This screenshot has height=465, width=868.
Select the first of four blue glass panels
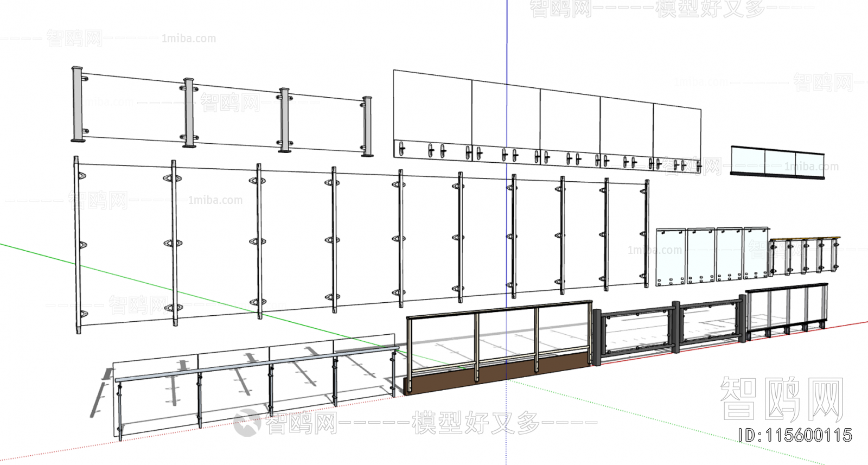(x=671, y=256)
